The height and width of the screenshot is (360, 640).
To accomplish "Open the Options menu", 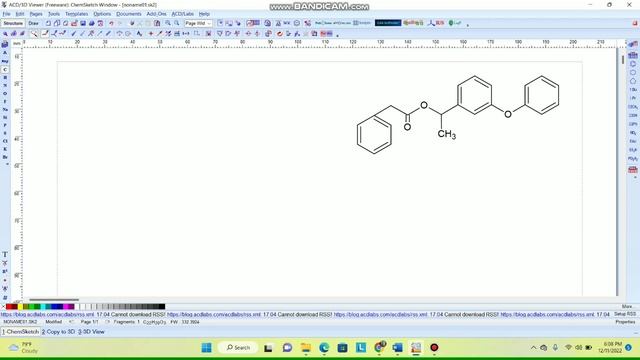I will click(x=102, y=14).
